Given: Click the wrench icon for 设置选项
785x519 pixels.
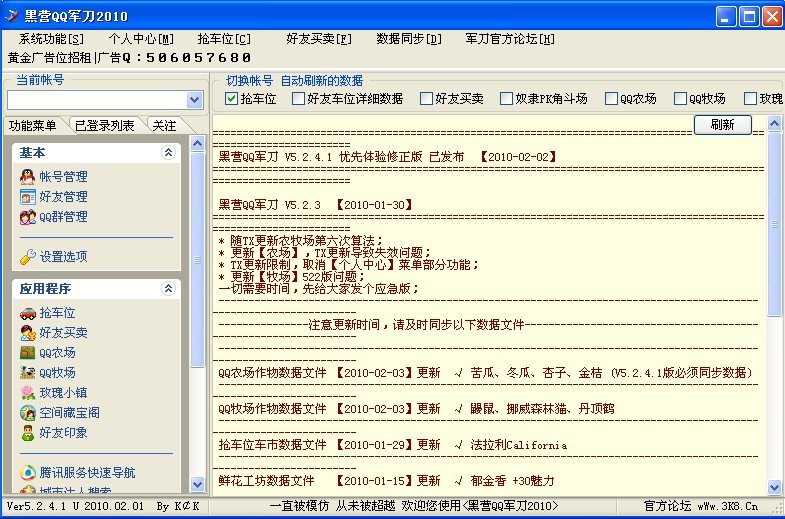Looking at the screenshot, I should 28,257.
